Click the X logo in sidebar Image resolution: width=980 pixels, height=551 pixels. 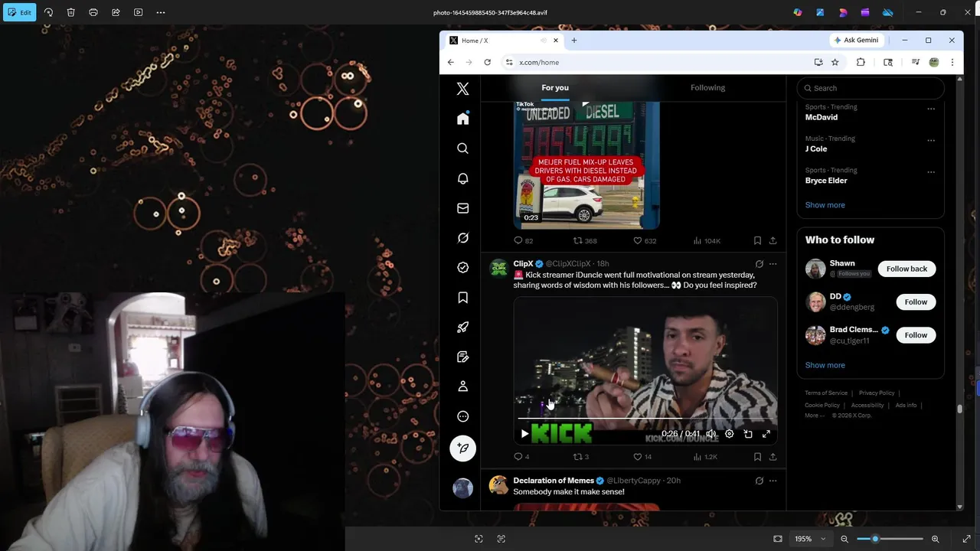click(x=462, y=89)
